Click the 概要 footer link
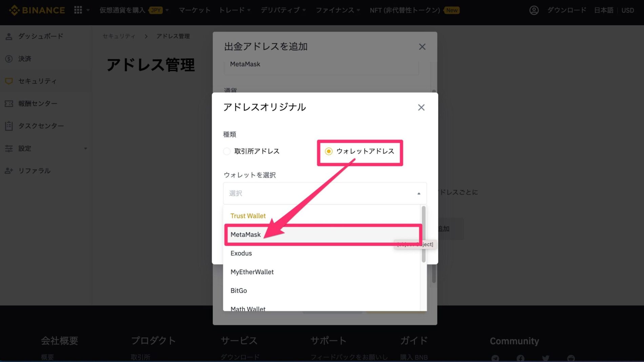Image resolution: width=644 pixels, height=362 pixels. (47, 357)
